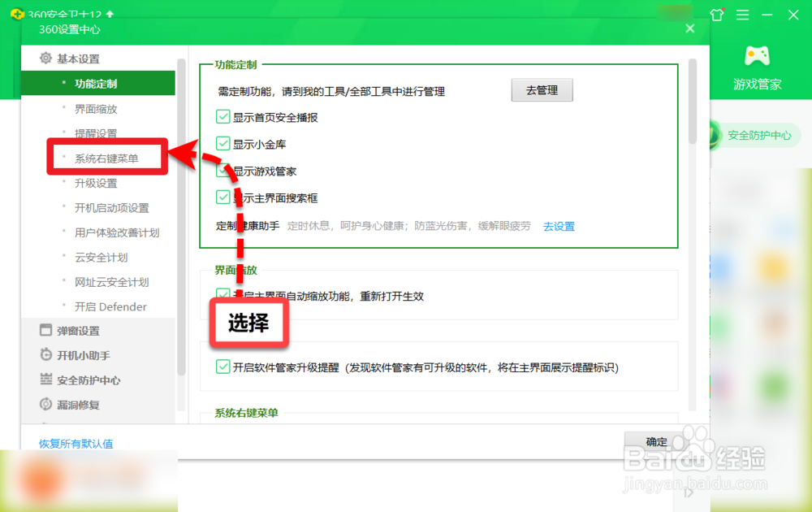This screenshot has height=512, width=812.
Task: Select 系统右键菜单 in sidebar
Action: [106, 158]
